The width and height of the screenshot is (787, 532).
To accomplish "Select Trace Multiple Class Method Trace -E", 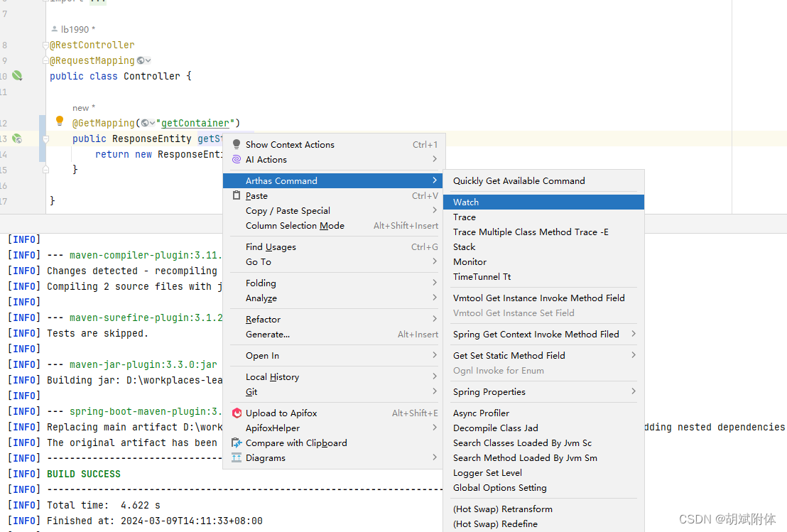I will point(543,232).
